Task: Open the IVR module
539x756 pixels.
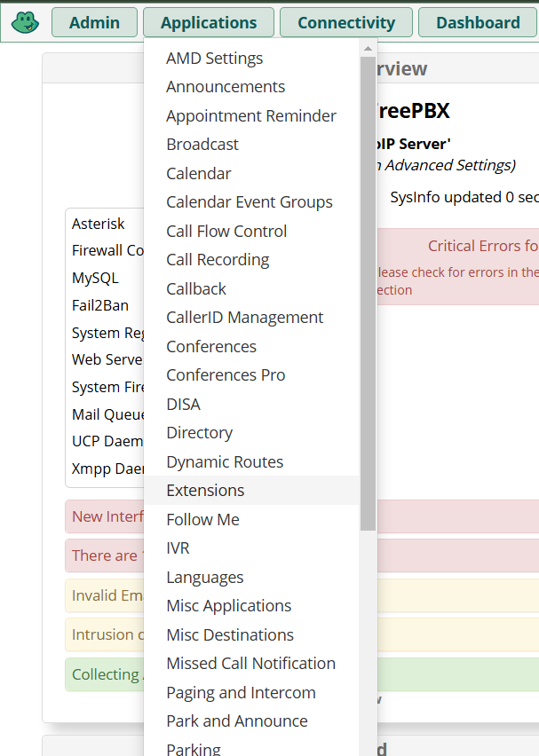Action: coord(251,548)
